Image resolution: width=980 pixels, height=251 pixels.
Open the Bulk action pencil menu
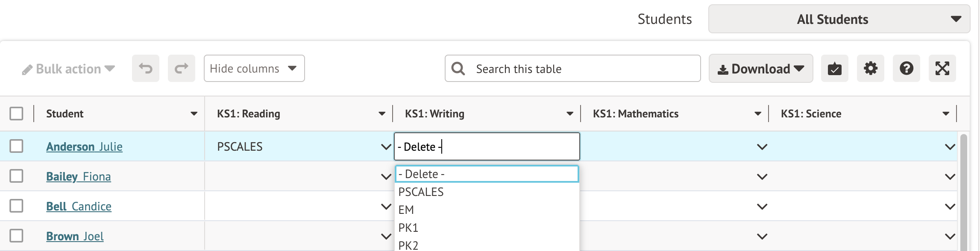coord(69,69)
